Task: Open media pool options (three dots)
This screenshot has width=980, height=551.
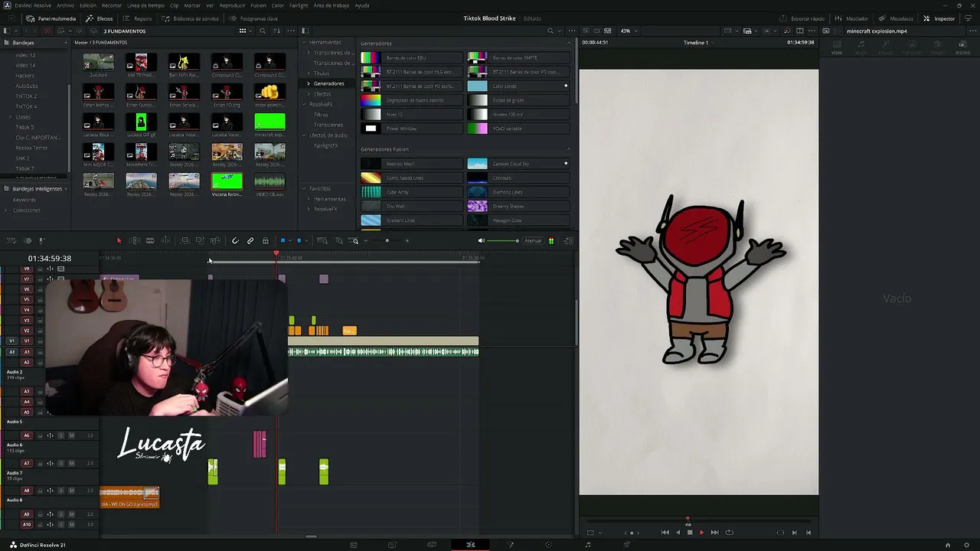Action: pyautogui.click(x=290, y=31)
